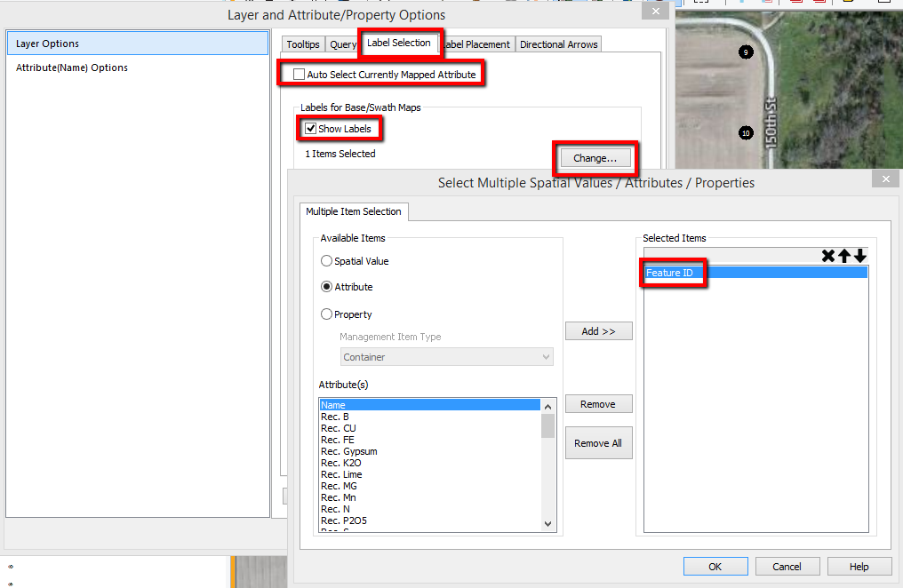
Task: Select Attribute(Name) Options in left list
Action: (138, 68)
